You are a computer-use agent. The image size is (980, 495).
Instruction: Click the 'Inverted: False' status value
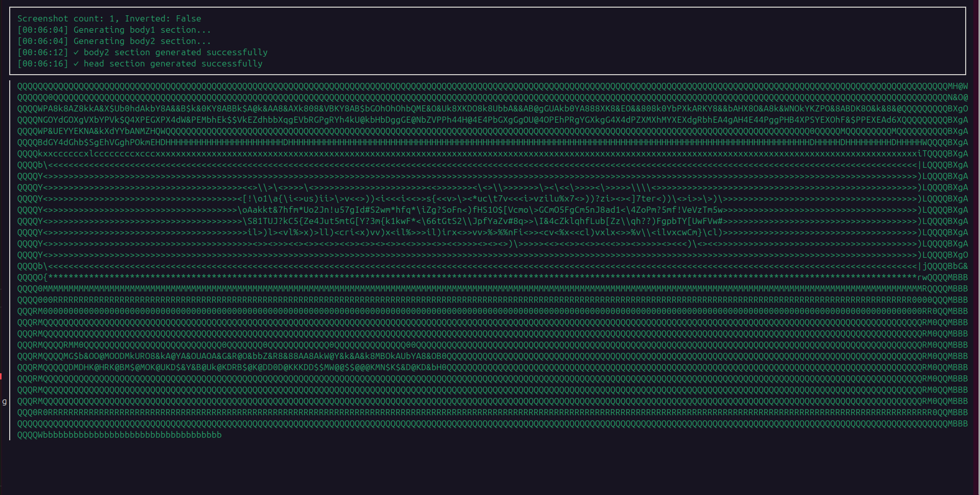point(163,18)
